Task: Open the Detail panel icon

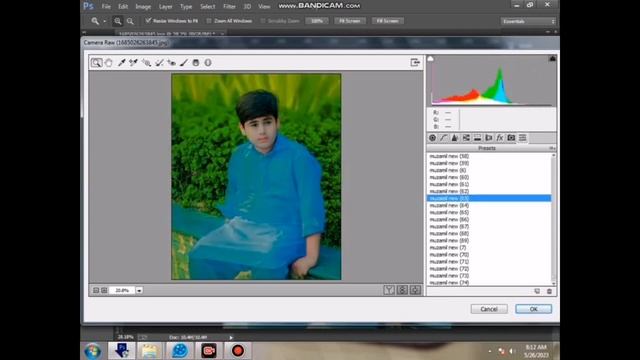Action: click(x=455, y=138)
